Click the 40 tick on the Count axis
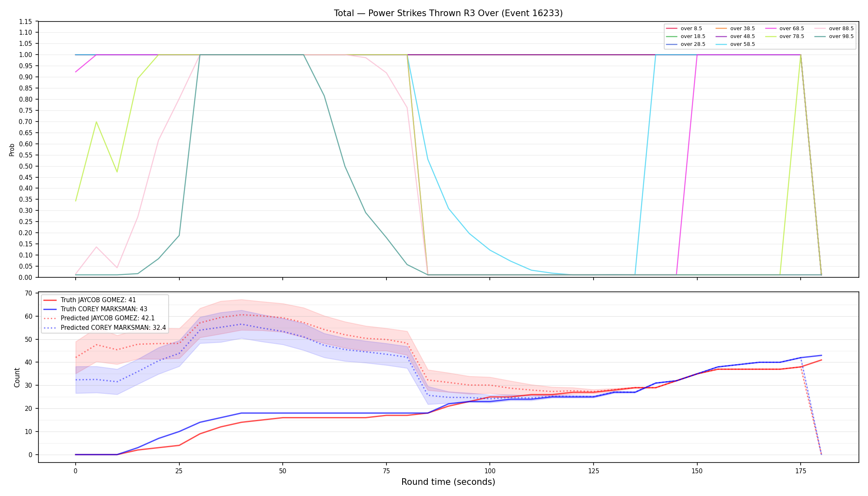The width and height of the screenshot is (868, 496). tap(29, 362)
